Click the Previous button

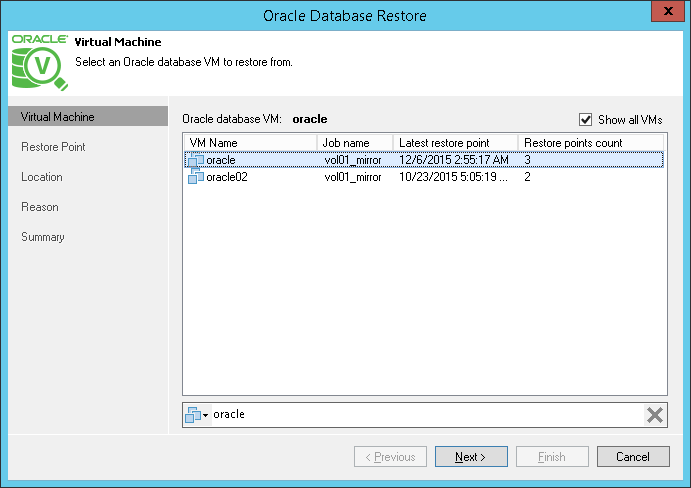coord(390,457)
